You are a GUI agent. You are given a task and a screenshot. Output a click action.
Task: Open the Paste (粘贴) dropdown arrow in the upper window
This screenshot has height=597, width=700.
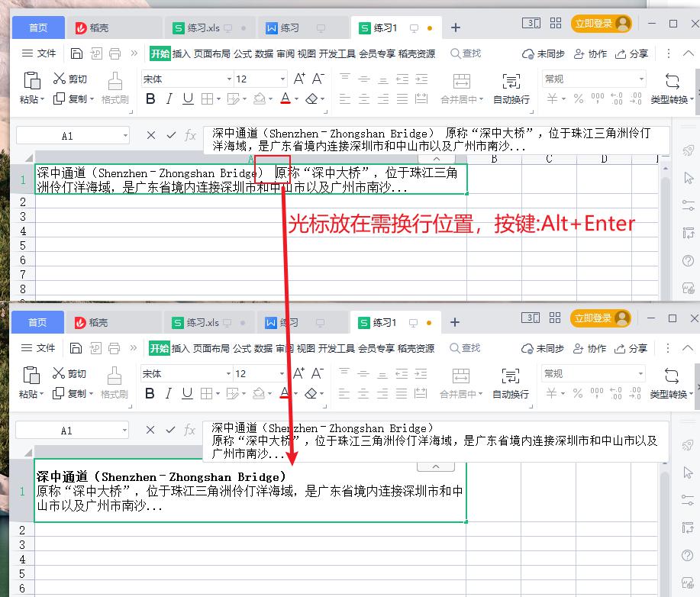(43, 99)
